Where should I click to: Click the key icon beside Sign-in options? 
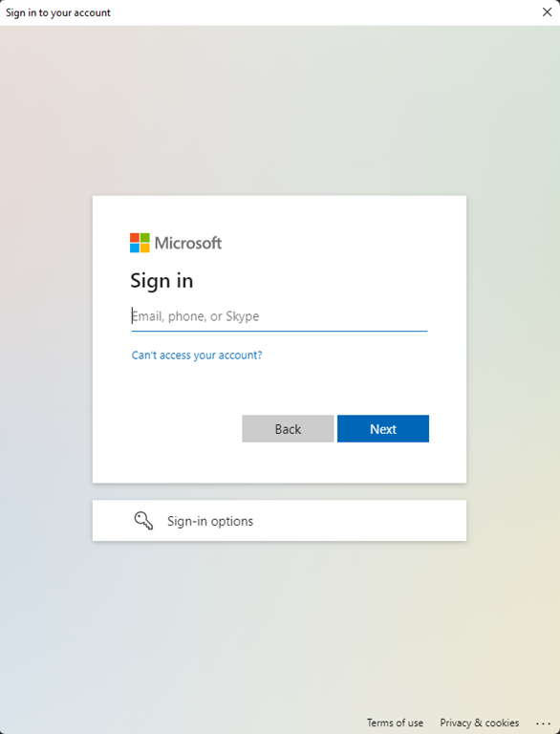point(143,521)
